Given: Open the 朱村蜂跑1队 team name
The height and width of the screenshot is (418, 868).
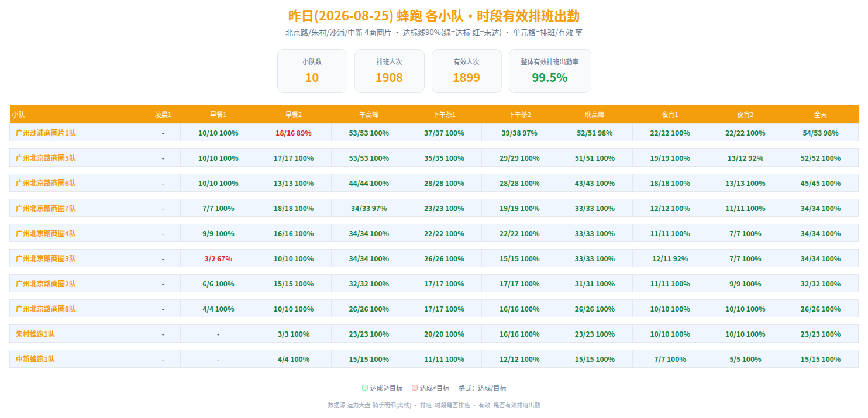Looking at the screenshot, I should click(35, 334).
